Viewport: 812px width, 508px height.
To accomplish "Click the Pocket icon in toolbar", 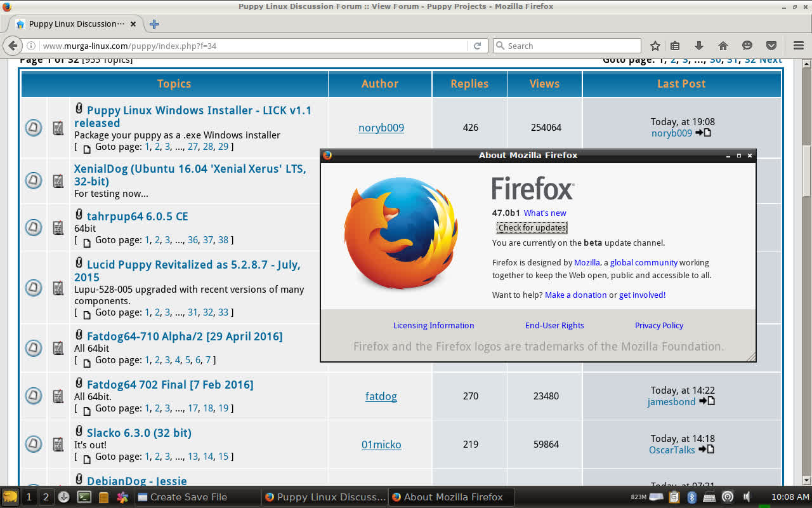I will pyautogui.click(x=771, y=46).
